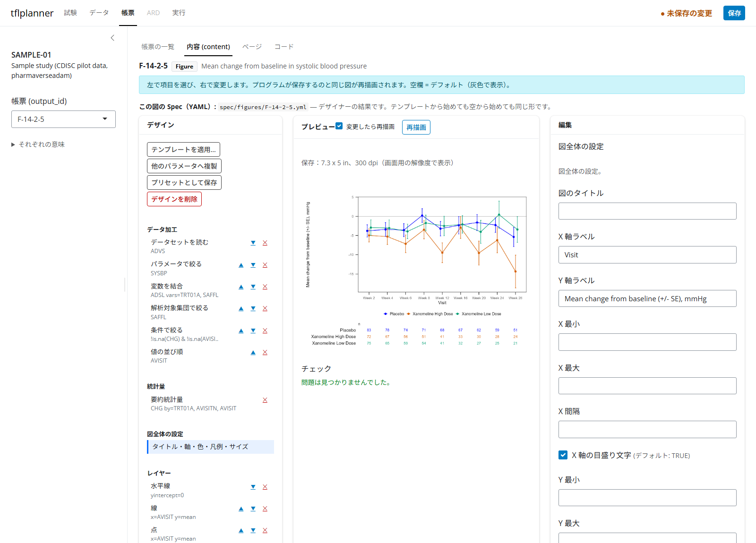756x543 pixels.
Task: Collapse the left sidebar with the chevron
Action: pos(112,38)
